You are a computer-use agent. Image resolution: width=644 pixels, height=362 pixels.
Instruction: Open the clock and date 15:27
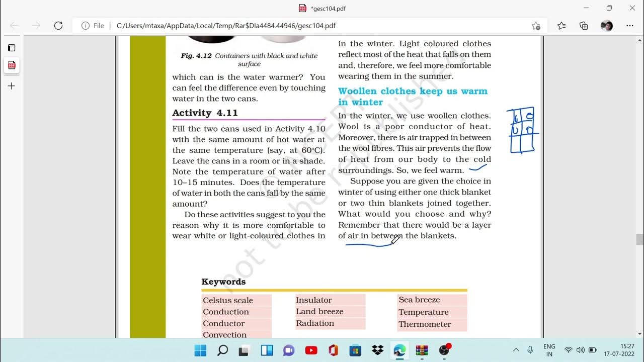tap(620, 350)
